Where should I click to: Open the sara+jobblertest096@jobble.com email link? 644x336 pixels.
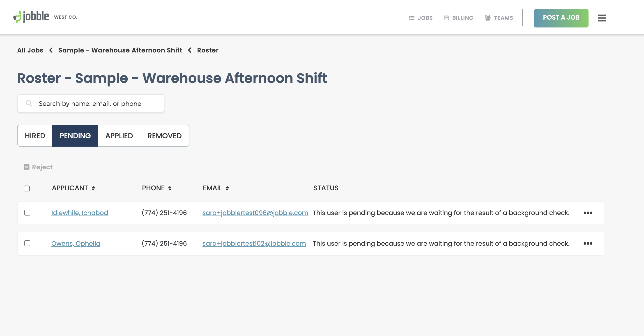point(255,213)
